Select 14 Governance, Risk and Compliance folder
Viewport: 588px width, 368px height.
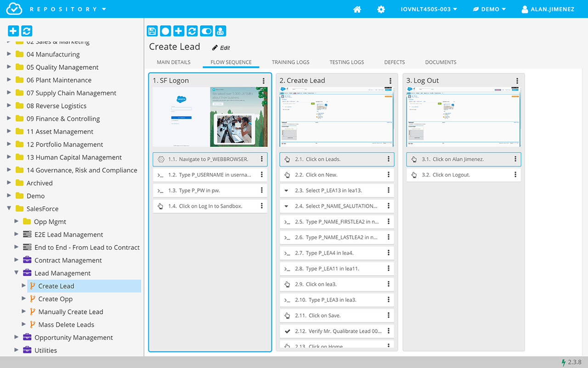(x=82, y=170)
